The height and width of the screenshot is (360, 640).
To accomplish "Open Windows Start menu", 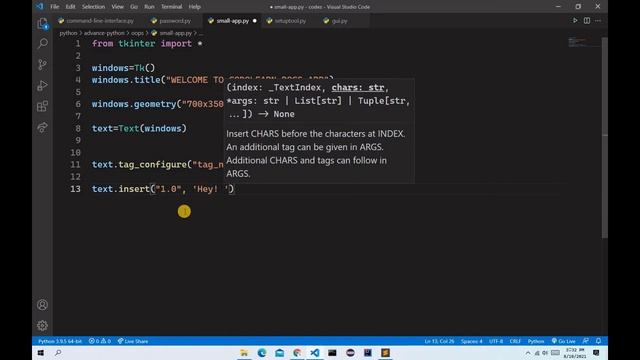I will [41, 353].
